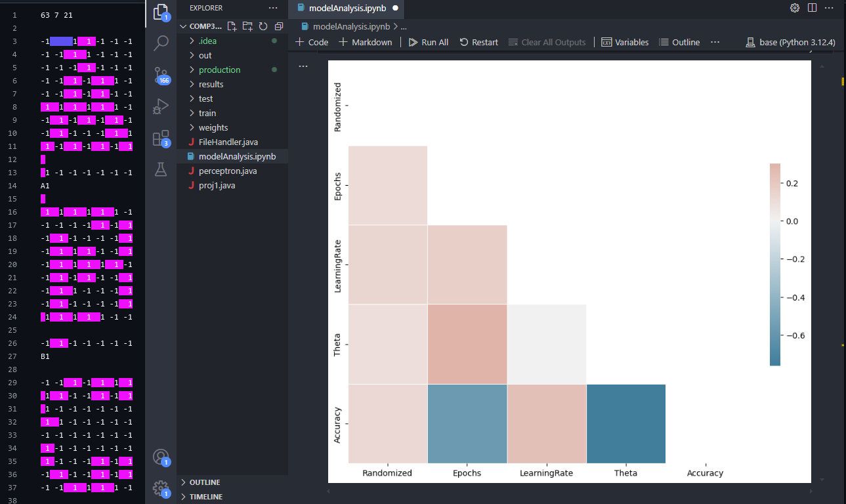Expand the results folder
Screen dimensions: 846x504
coord(232,84)
